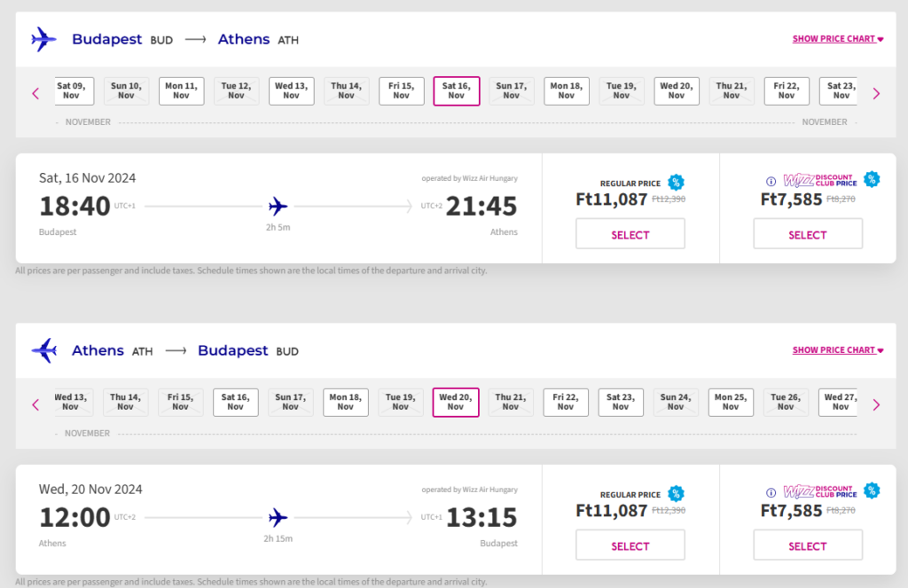Select the outbound regular price Ft11,087
Image resolution: width=908 pixels, height=588 pixels.
[630, 234]
